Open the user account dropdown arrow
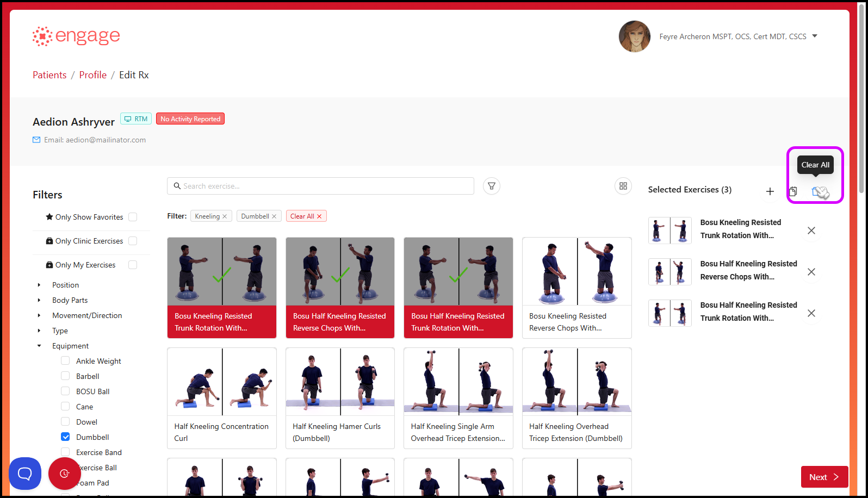The width and height of the screenshot is (868, 498). [x=815, y=36]
